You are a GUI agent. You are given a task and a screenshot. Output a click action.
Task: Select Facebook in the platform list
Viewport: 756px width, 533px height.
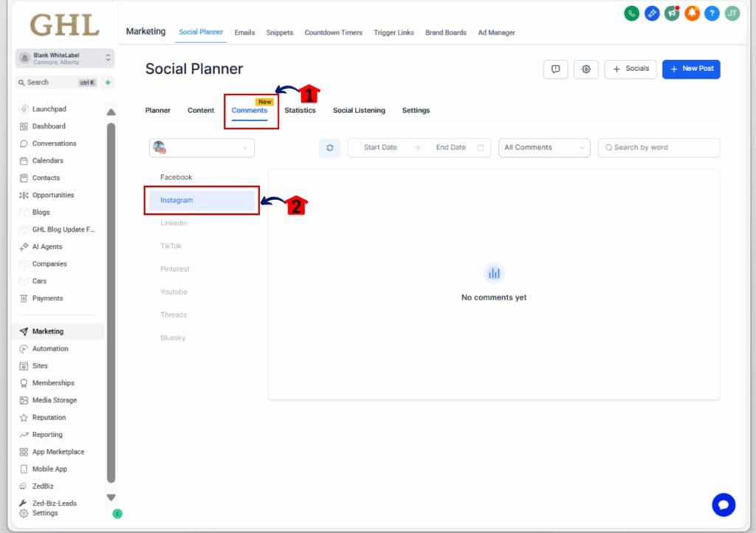click(176, 177)
